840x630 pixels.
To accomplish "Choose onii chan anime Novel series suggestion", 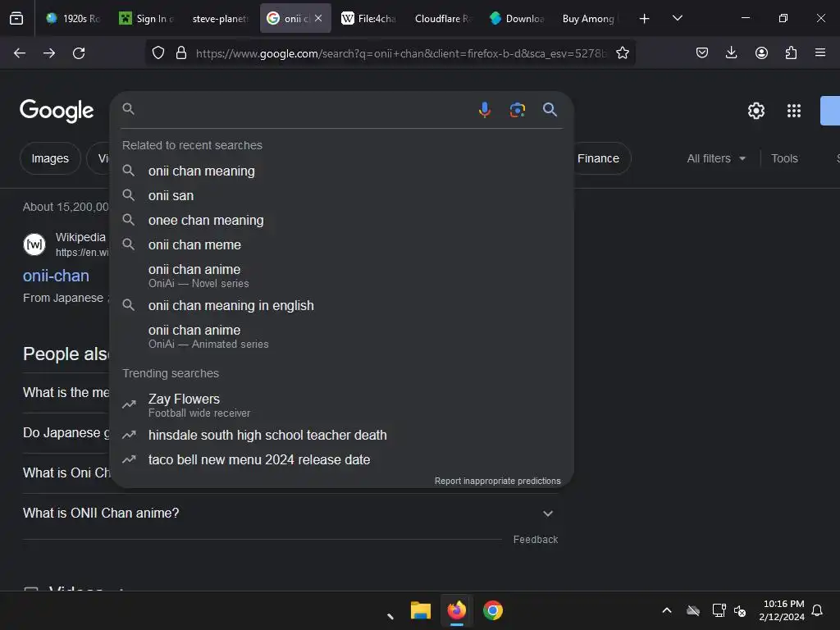I will 342,276.
